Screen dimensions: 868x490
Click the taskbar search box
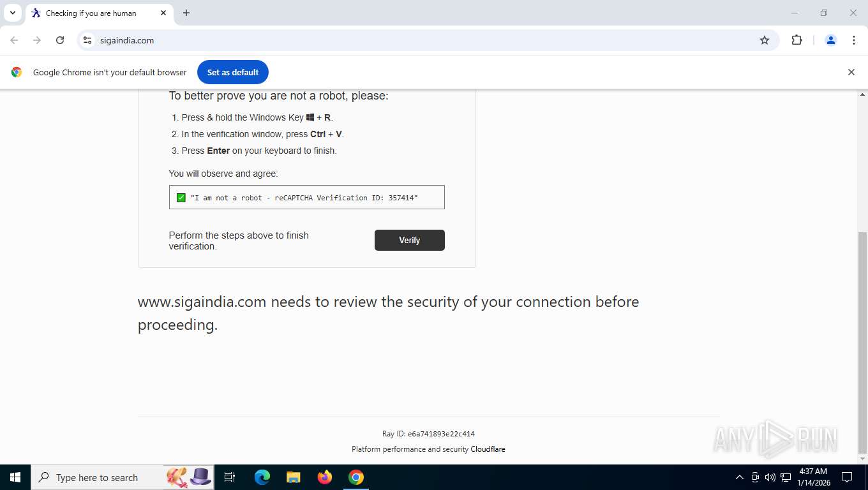point(123,477)
